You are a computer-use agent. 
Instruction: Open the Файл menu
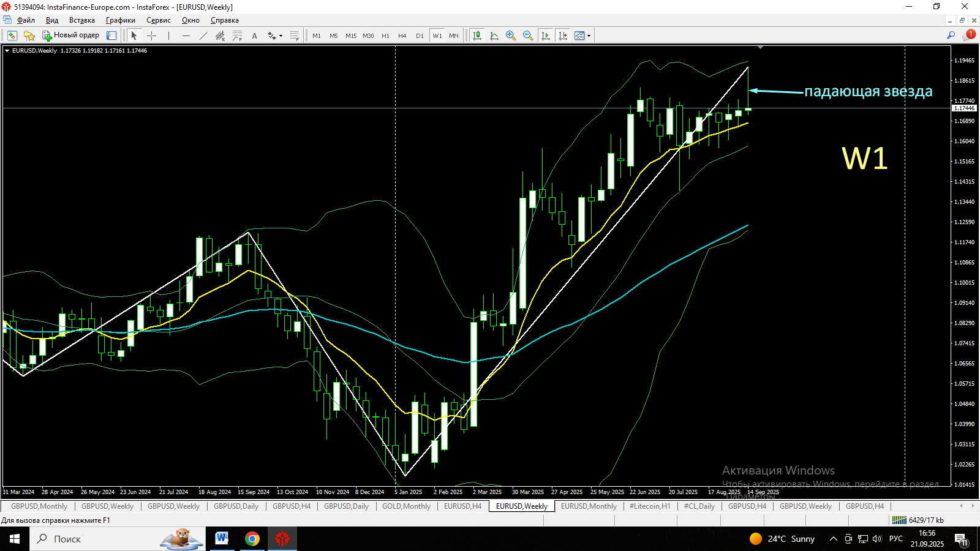(26, 20)
